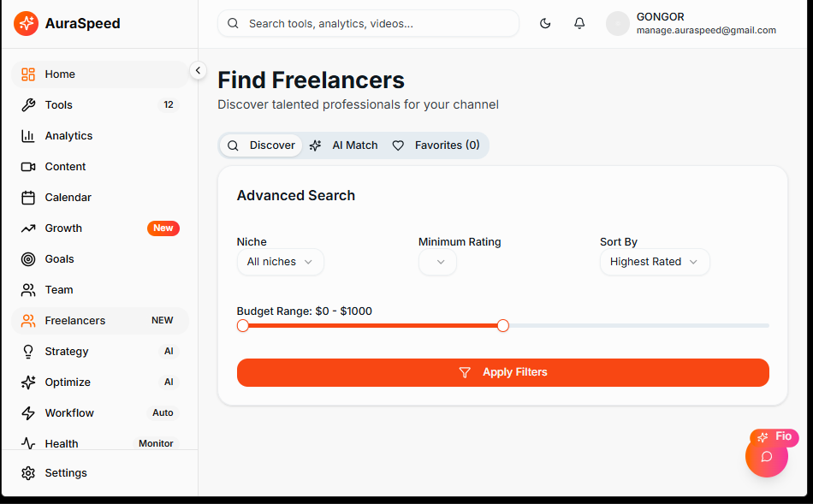Click the Tools wrench icon in sidebar
The height and width of the screenshot is (504, 813).
click(28, 105)
